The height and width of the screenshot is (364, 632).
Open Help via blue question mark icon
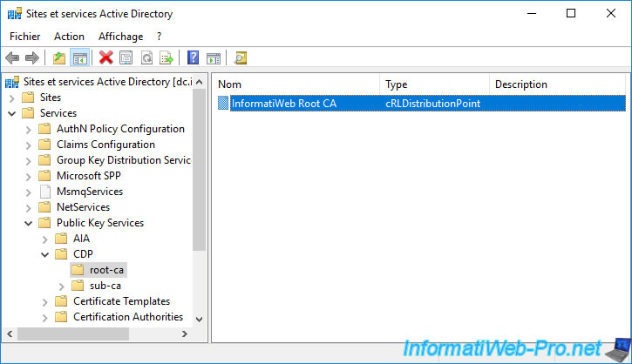(x=193, y=58)
